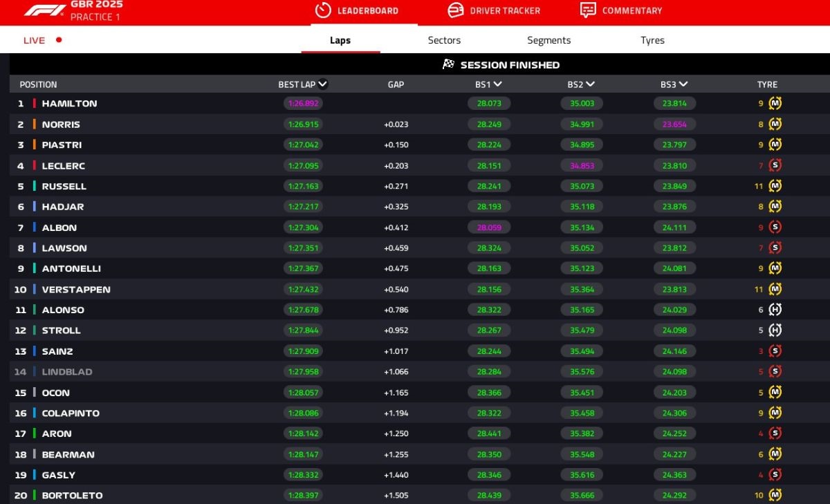
Task: Click the red LIVE indicator dot
Action: point(59,40)
